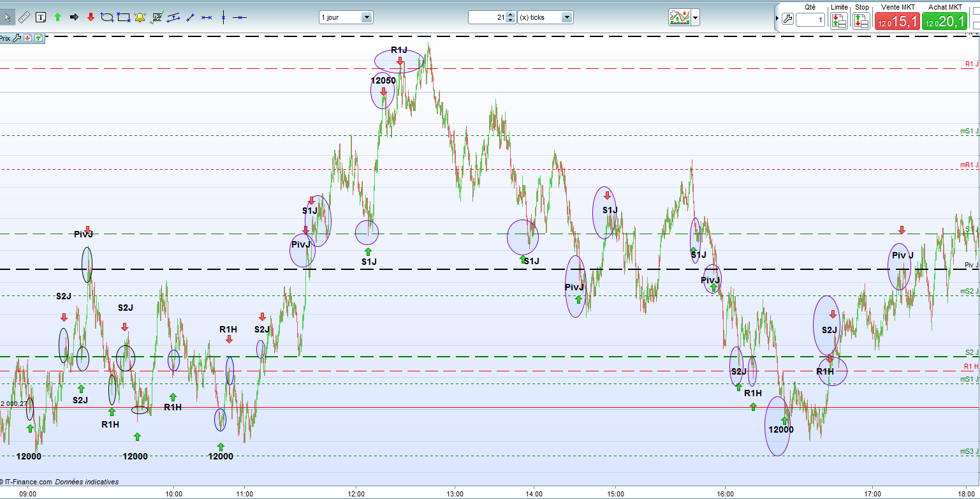Select the cursor pointer tool

8,17
